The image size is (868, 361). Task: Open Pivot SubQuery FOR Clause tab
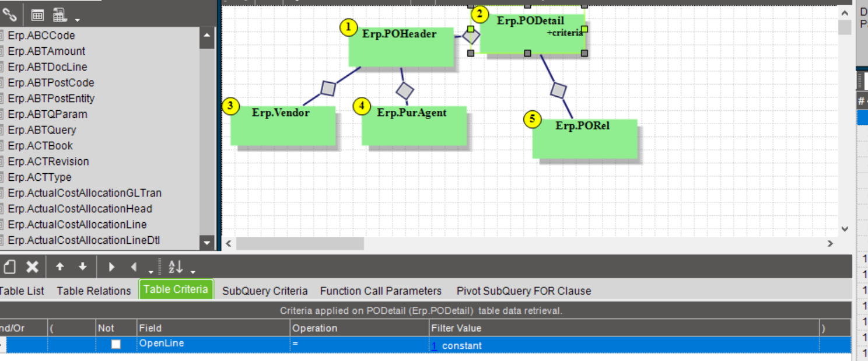point(524,290)
